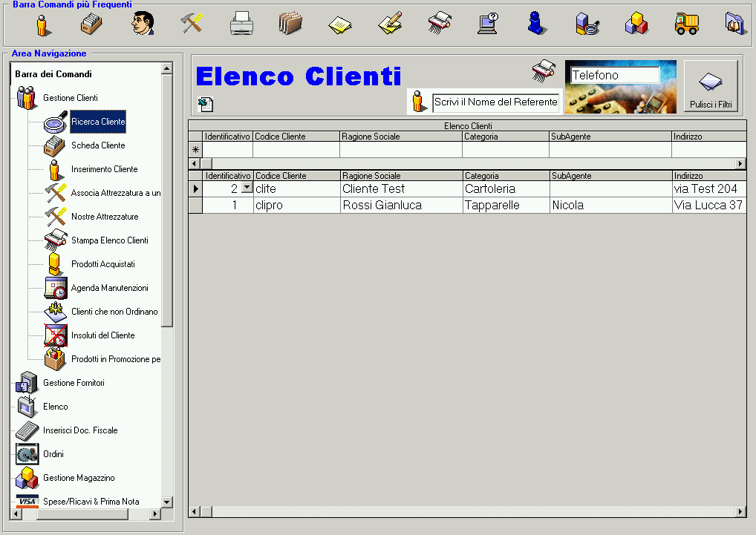
Task: Open the brown folders toolbar icon
Action: pyautogui.click(x=290, y=23)
